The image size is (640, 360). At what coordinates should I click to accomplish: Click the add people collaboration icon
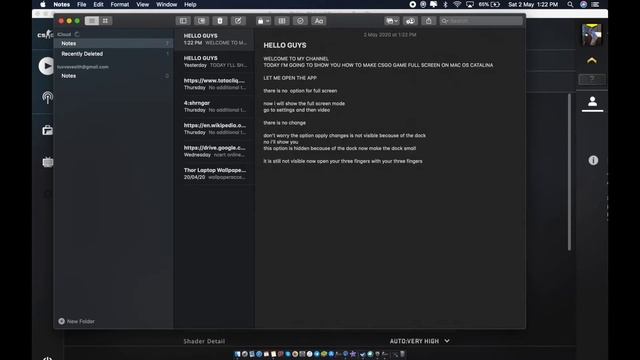pyautogui.click(x=410, y=21)
